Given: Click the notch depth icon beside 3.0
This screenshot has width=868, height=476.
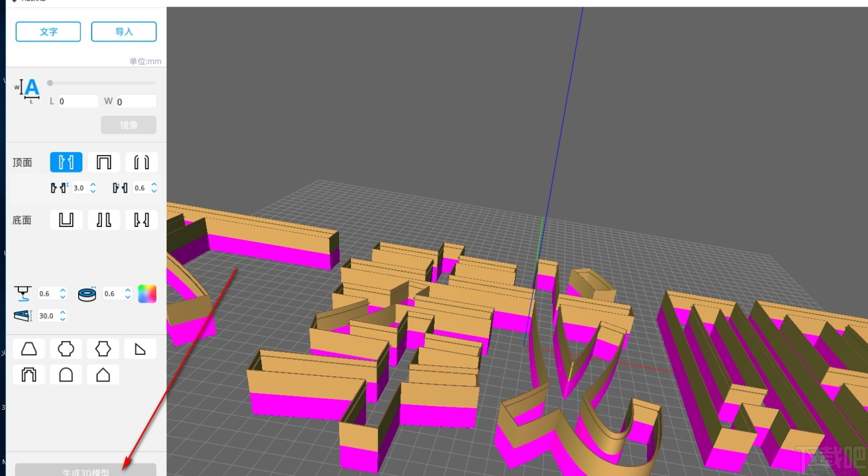Looking at the screenshot, I should (59, 188).
